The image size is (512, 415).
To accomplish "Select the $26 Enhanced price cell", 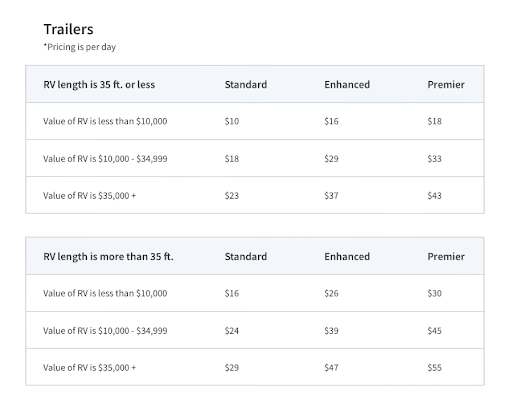I will (x=331, y=293).
